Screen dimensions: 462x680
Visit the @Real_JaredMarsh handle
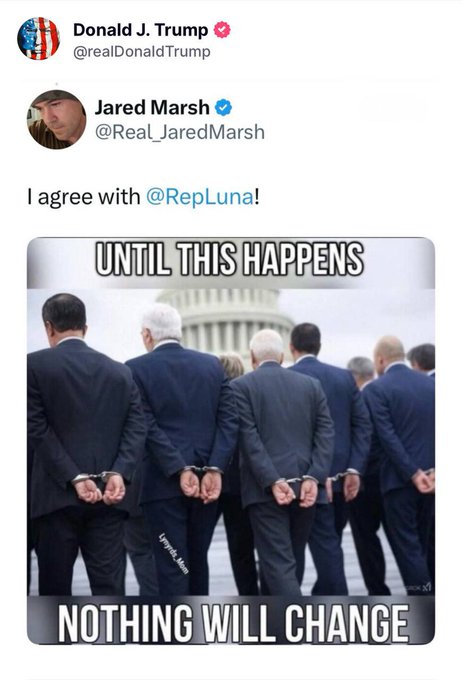click(180, 132)
